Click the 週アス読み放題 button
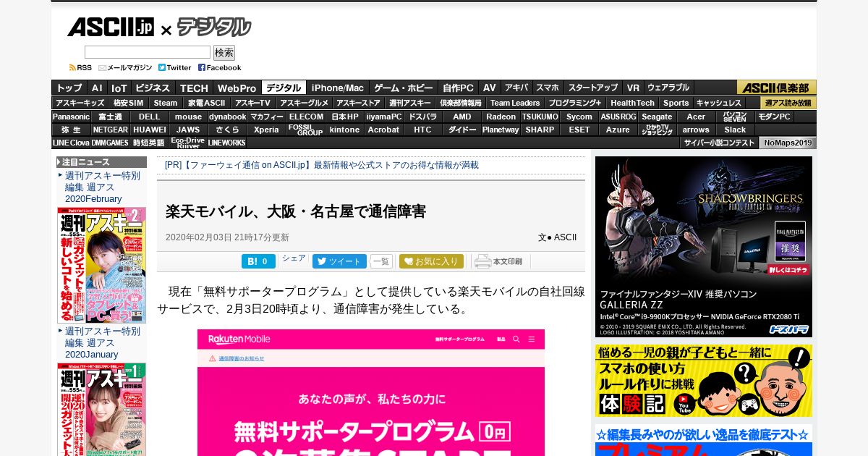 pos(788,103)
